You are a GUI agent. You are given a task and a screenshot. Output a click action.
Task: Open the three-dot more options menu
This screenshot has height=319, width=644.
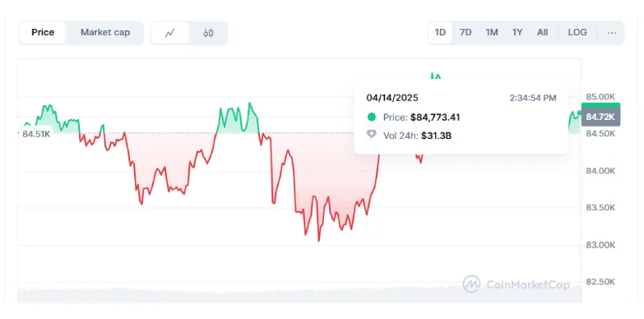pos(612,33)
